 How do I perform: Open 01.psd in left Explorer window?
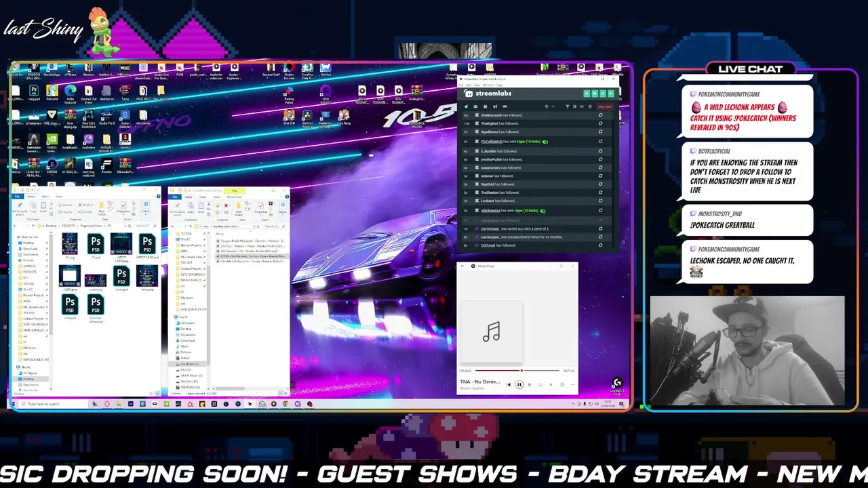pyautogui.click(x=96, y=246)
